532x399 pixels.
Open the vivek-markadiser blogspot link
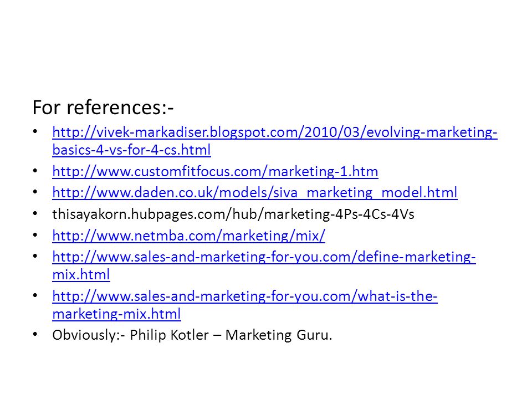[x=275, y=132]
